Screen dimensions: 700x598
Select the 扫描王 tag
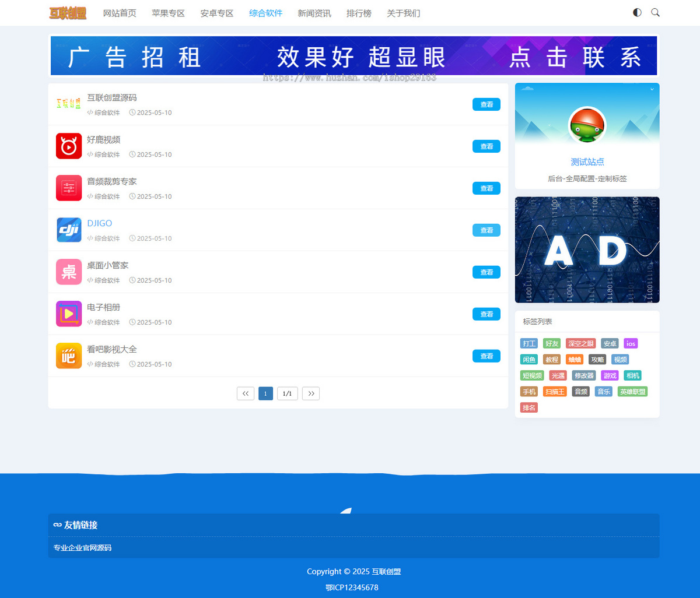point(555,392)
